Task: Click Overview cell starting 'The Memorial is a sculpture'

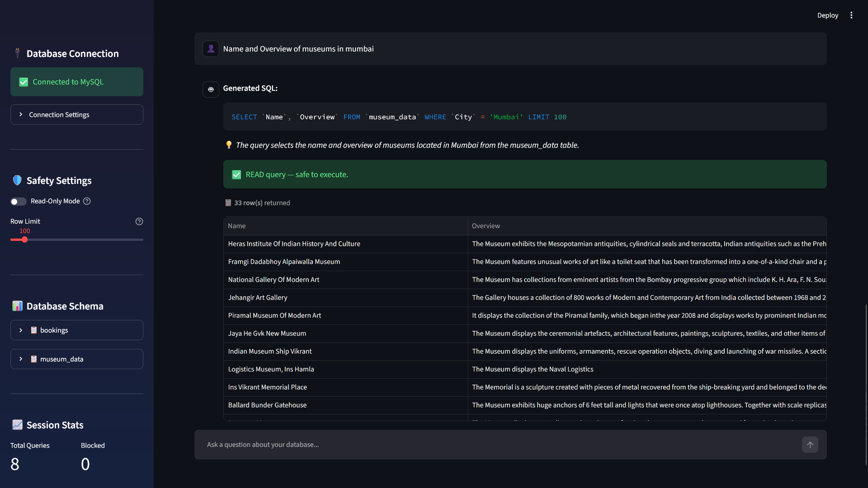Action: pos(647,387)
